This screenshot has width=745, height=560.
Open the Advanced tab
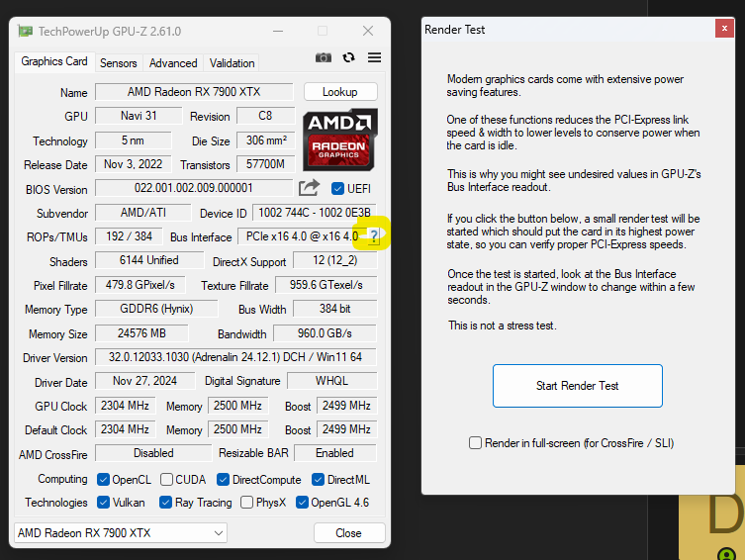(173, 63)
